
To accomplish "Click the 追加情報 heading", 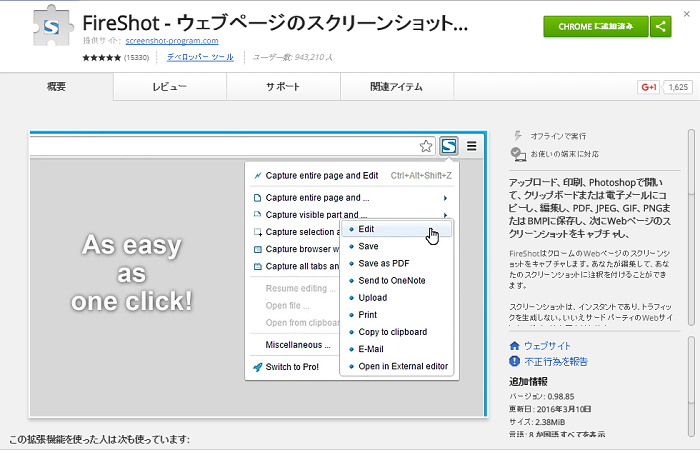I will [528, 381].
